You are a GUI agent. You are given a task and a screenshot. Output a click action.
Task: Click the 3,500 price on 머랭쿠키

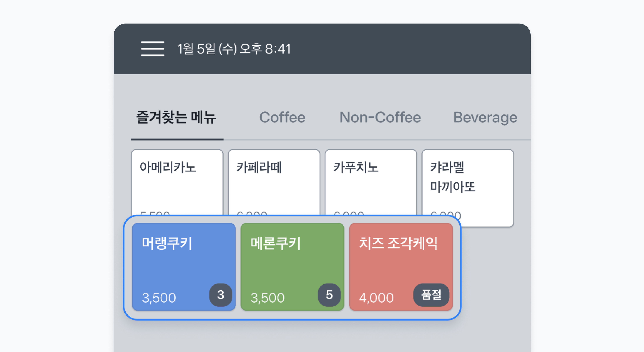click(x=159, y=298)
